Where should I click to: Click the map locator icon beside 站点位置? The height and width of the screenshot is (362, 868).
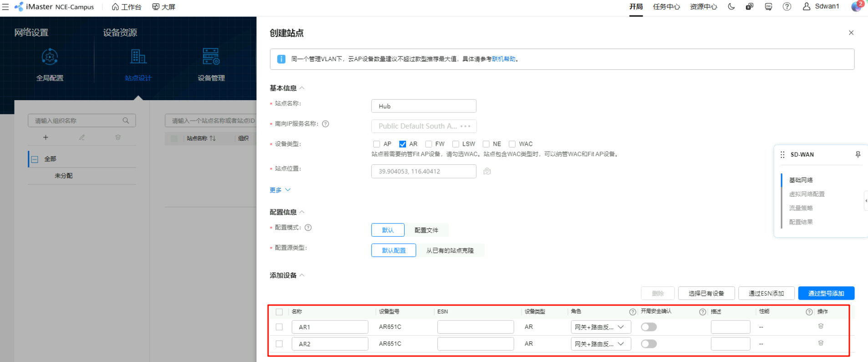coord(487,171)
